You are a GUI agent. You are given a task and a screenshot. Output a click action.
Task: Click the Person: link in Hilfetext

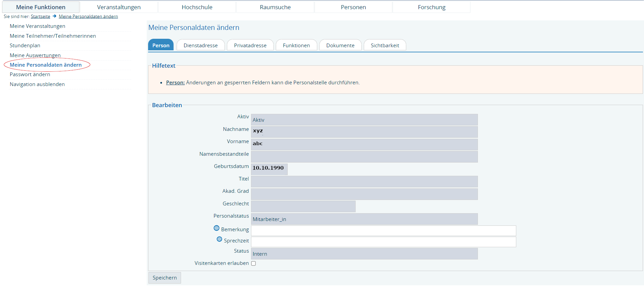click(x=175, y=82)
